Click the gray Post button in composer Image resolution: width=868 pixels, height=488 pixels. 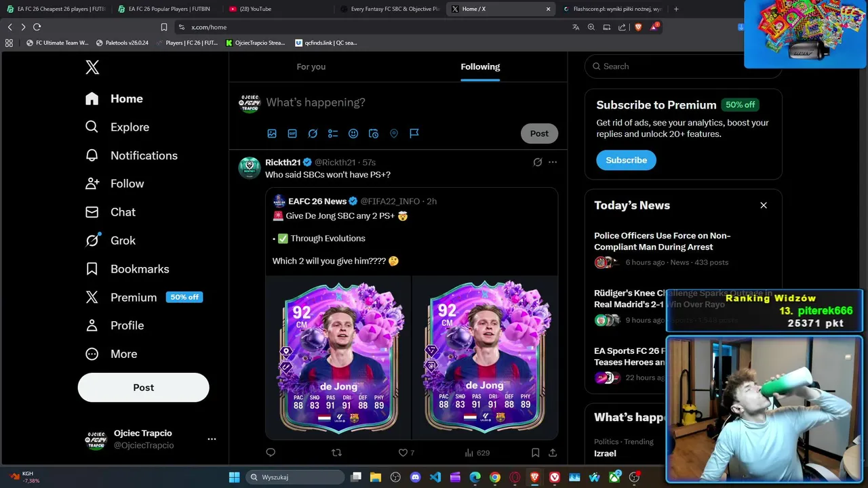pyautogui.click(x=539, y=134)
